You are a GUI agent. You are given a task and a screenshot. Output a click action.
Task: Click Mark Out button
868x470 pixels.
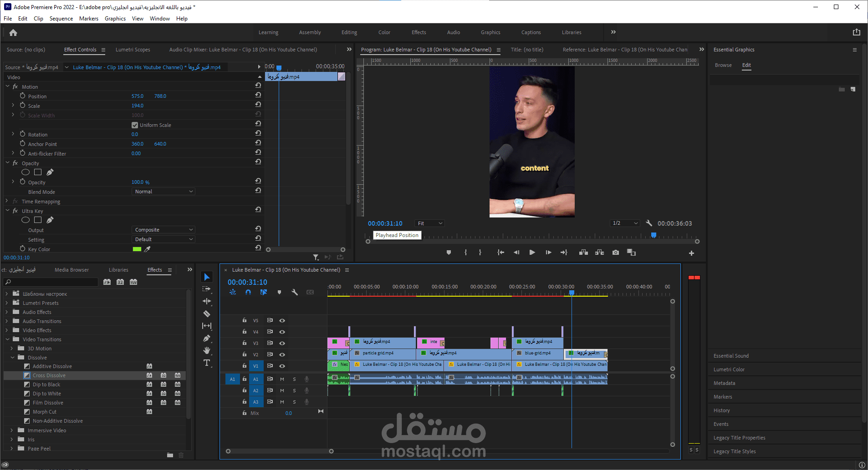480,253
